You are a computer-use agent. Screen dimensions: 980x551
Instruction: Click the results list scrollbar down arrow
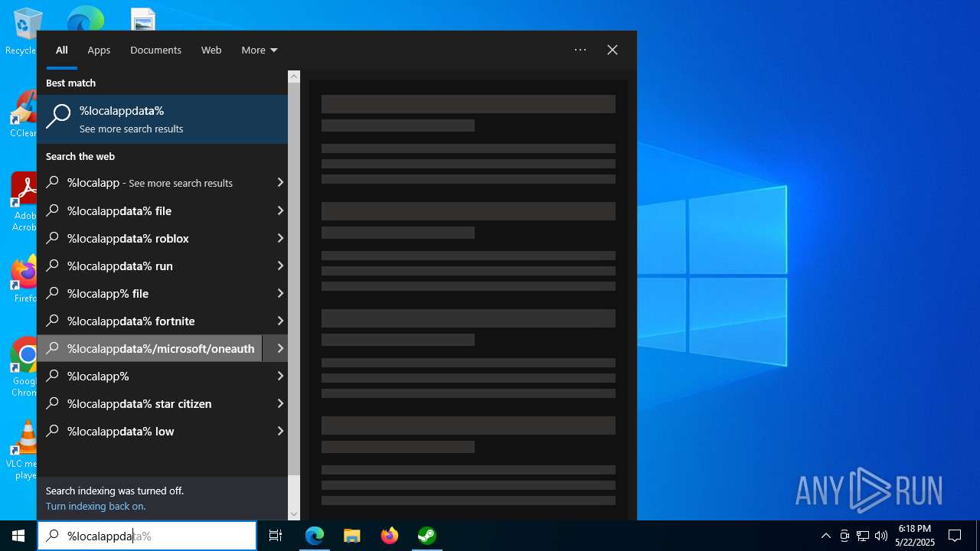click(x=294, y=514)
